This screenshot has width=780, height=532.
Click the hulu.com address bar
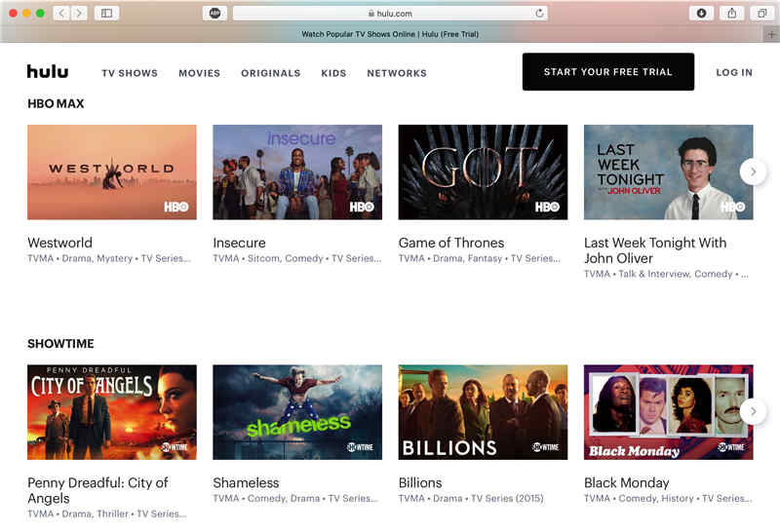(390, 14)
